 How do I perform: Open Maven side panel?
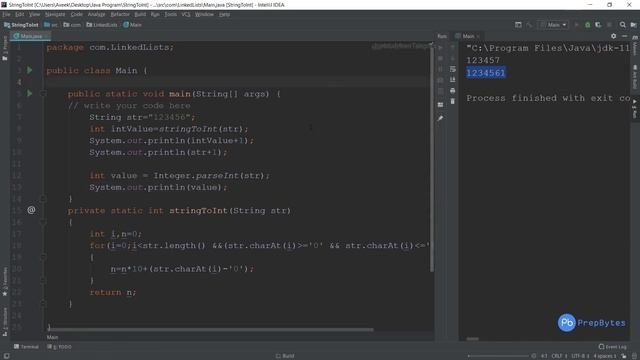coord(635,46)
